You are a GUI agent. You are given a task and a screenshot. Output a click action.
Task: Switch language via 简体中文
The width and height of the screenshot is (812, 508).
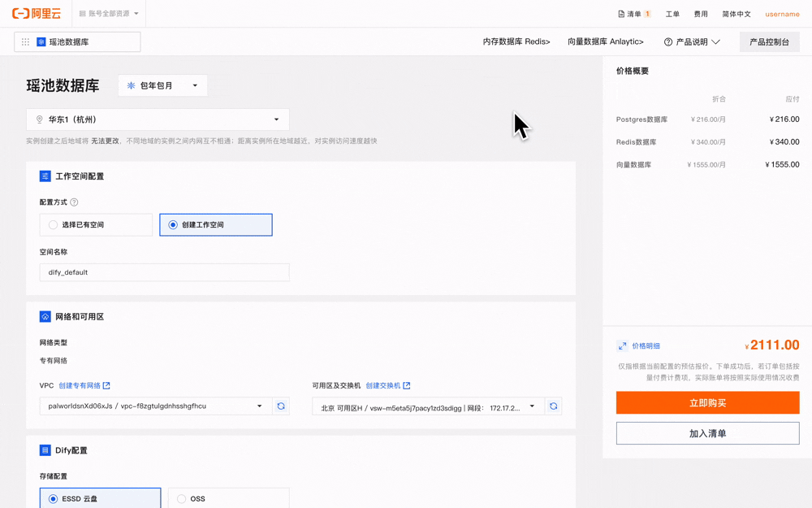[736, 14]
